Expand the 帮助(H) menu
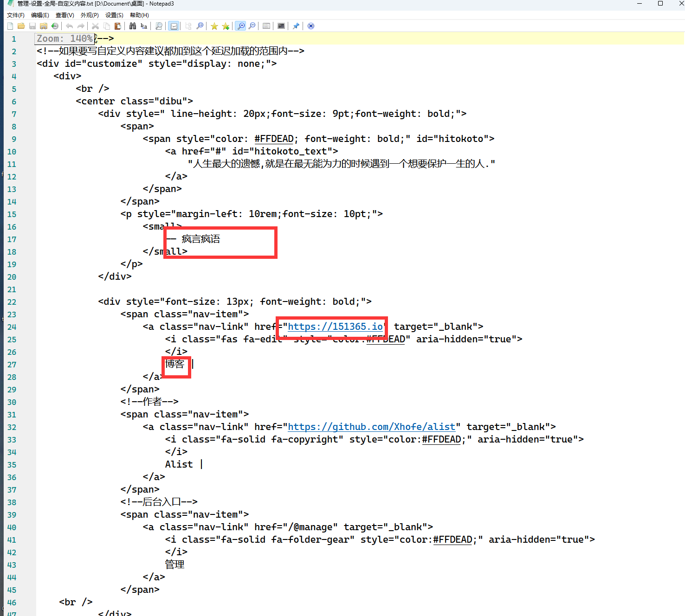The image size is (685, 616). tap(139, 15)
